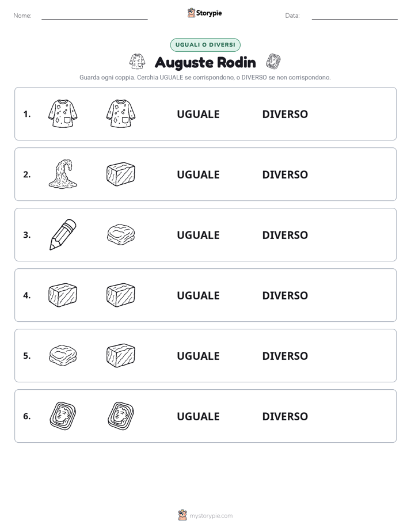This screenshot has width=411, height=532.
Task: Click the UGUALI O DIVERSI badge
Action: point(205,45)
